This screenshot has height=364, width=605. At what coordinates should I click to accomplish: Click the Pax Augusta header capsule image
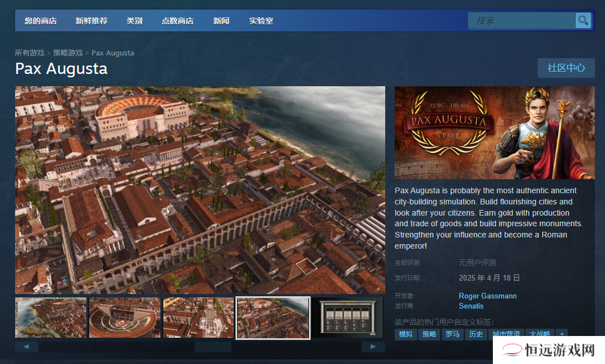[x=495, y=133]
